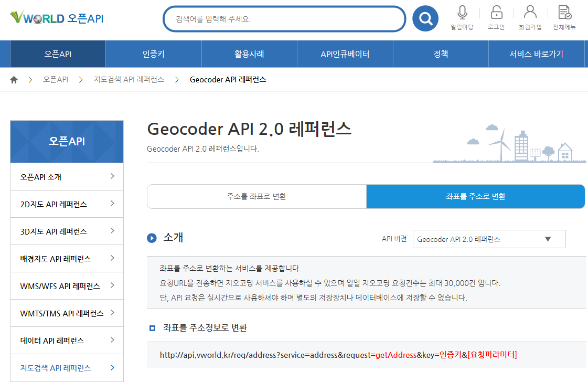This screenshot has height=382, width=588.
Task: Click the 지도검색 API 레퍼런스 breadcrumb link
Action: pos(129,80)
